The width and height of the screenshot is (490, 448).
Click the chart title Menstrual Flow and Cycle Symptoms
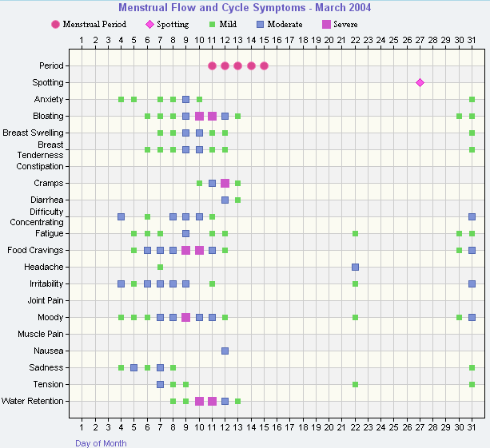coord(245,8)
